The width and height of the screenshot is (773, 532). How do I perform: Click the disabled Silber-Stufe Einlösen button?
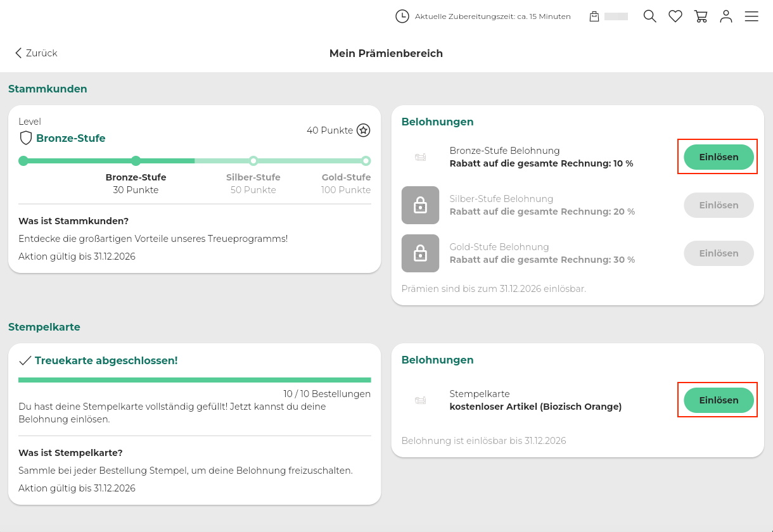coord(719,205)
